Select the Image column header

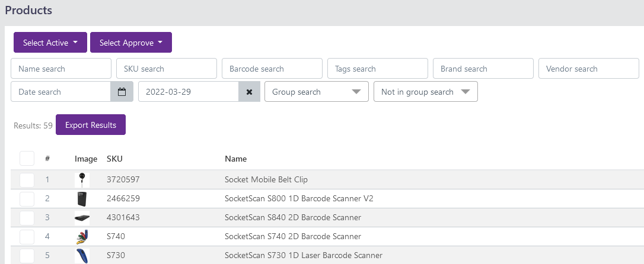click(x=86, y=159)
